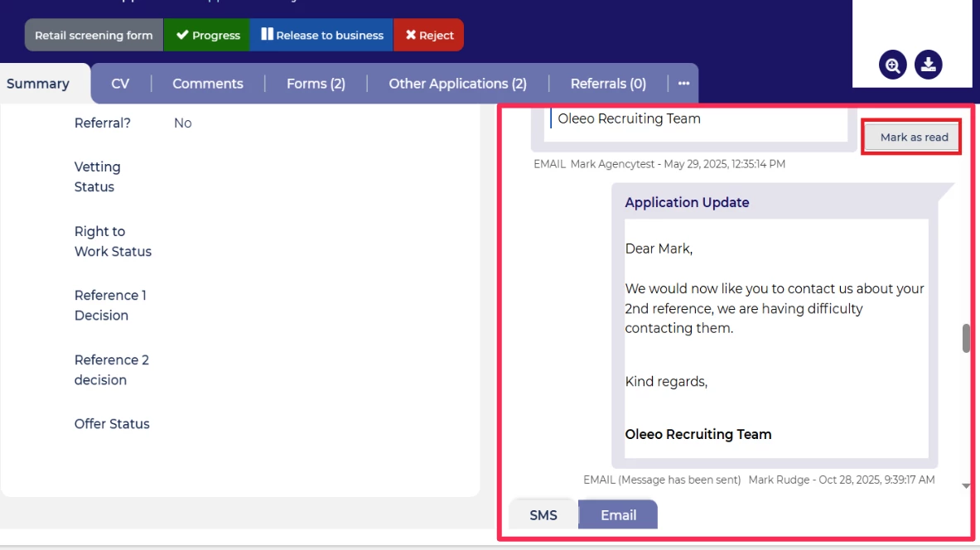This screenshot has height=550, width=980.
Task: Click the Offer Status label
Action: tap(112, 424)
